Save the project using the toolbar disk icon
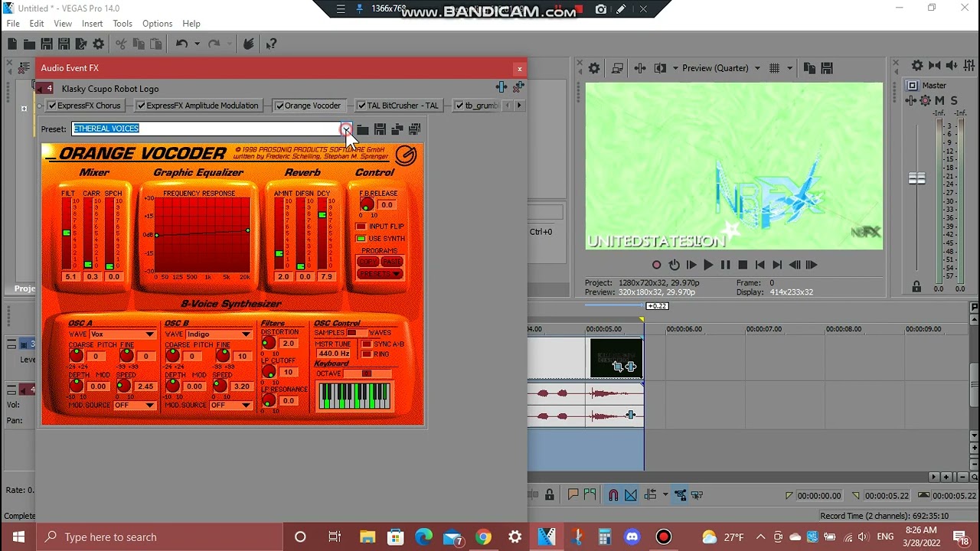980x551 pixels. (47, 44)
